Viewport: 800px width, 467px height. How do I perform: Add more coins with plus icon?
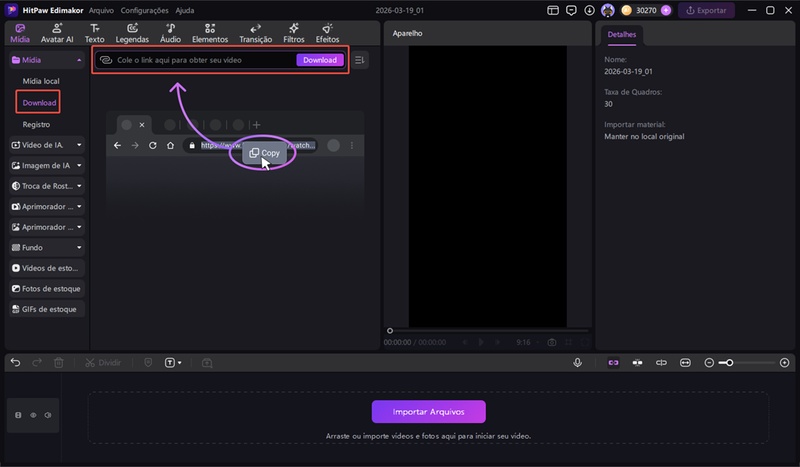(x=666, y=10)
